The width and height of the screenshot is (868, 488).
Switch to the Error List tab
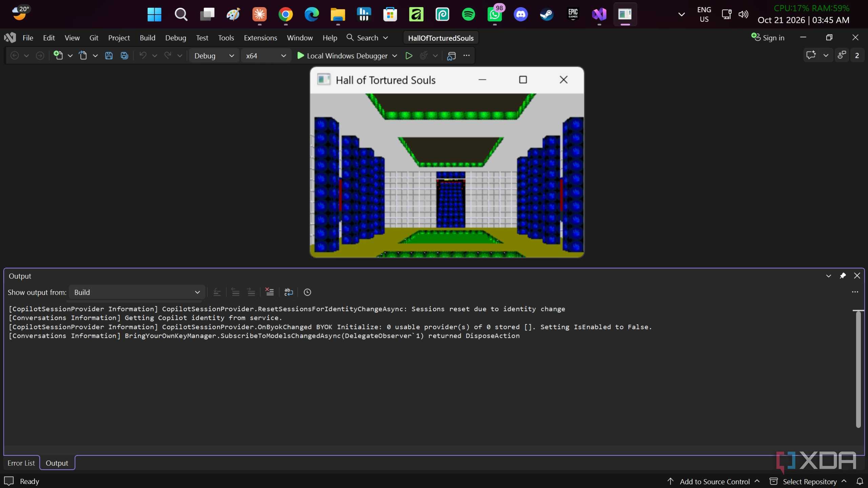pos(21,463)
